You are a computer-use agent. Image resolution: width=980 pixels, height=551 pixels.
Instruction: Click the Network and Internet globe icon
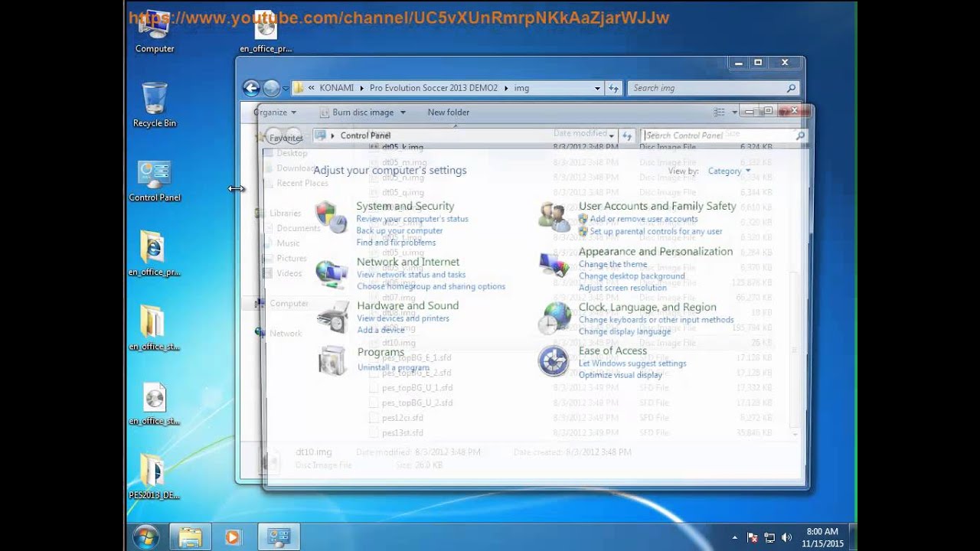pyautogui.click(x=331, y=274)
